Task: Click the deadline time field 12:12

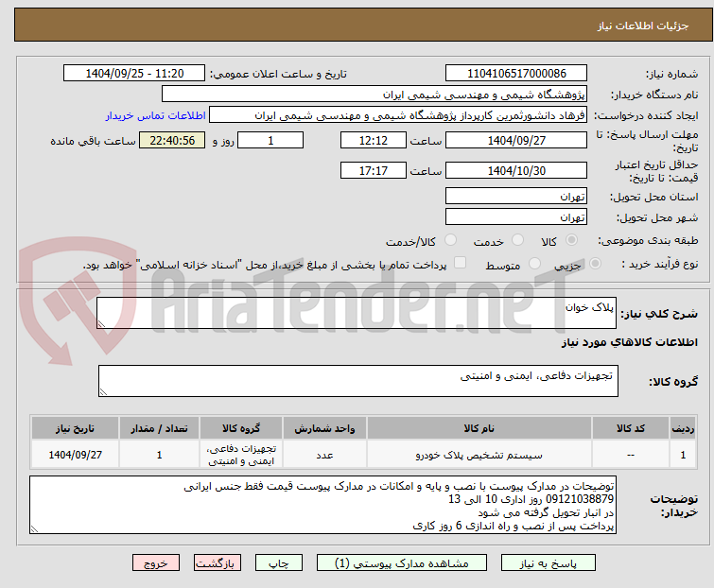Action: (374, 140)
